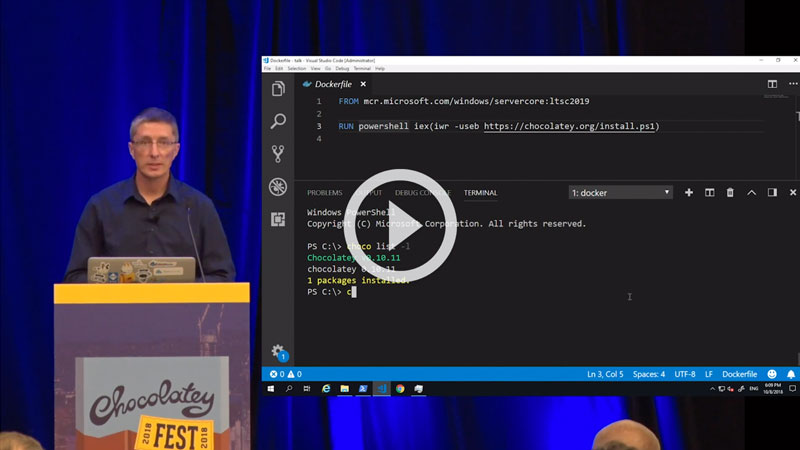Open the Manage gear icon with badge
Viewport: 800px width, 450px height.
(x=279, y=352)
